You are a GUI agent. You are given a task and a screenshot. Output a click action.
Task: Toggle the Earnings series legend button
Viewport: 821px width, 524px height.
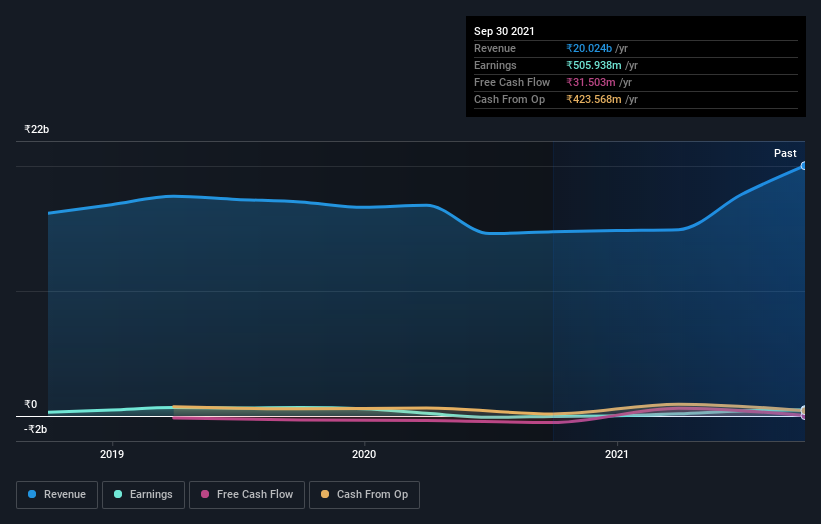(143, 495)
